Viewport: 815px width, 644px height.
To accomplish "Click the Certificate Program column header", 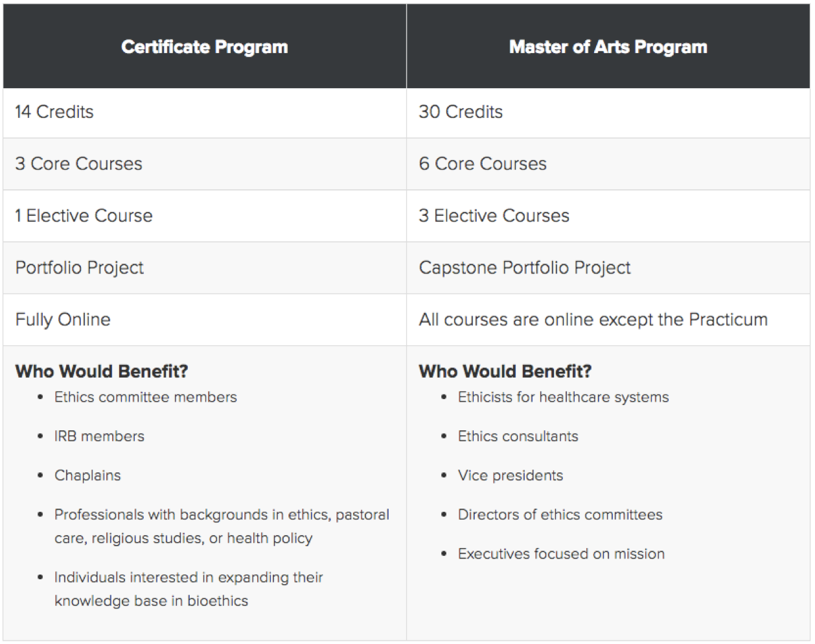I will pyautogui.click(x=205, y=47).
